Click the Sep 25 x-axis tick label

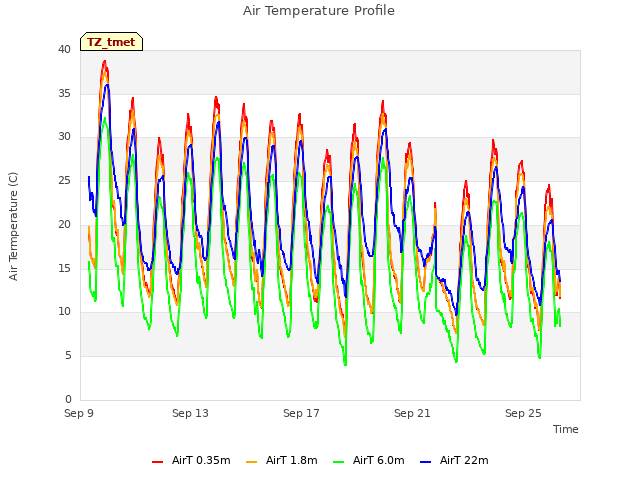tap(523, 413)
